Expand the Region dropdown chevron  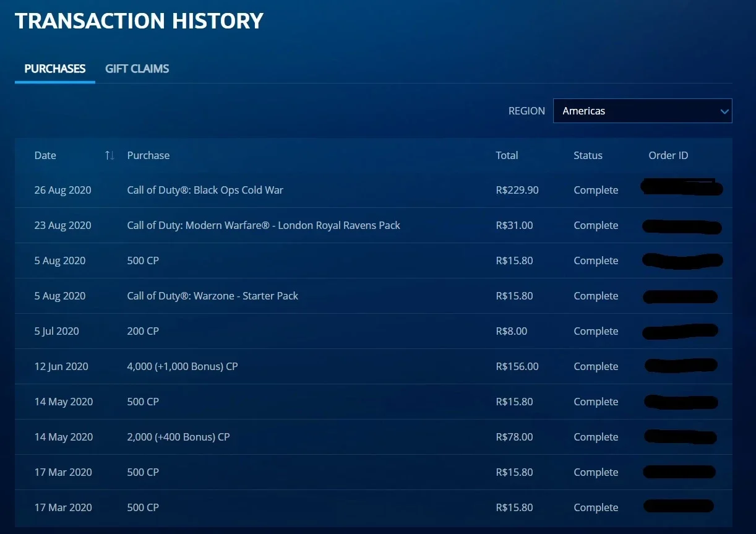[724, 111]
